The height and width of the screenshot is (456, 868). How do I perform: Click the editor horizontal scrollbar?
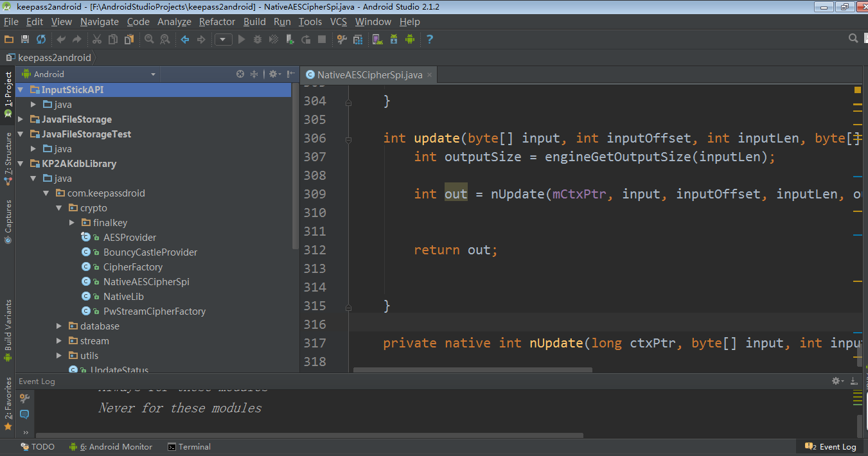472,370
